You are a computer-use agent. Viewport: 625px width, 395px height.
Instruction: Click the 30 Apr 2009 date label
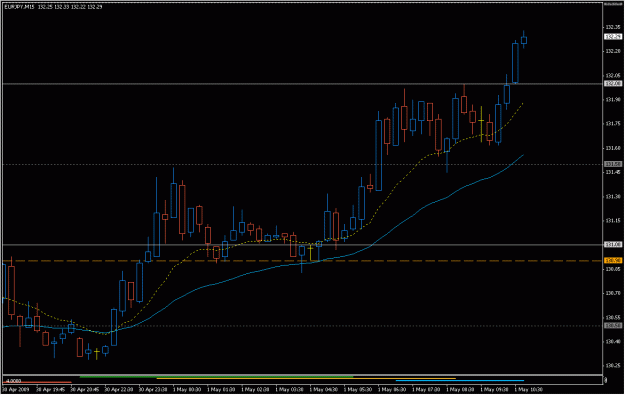click(16, 389)
